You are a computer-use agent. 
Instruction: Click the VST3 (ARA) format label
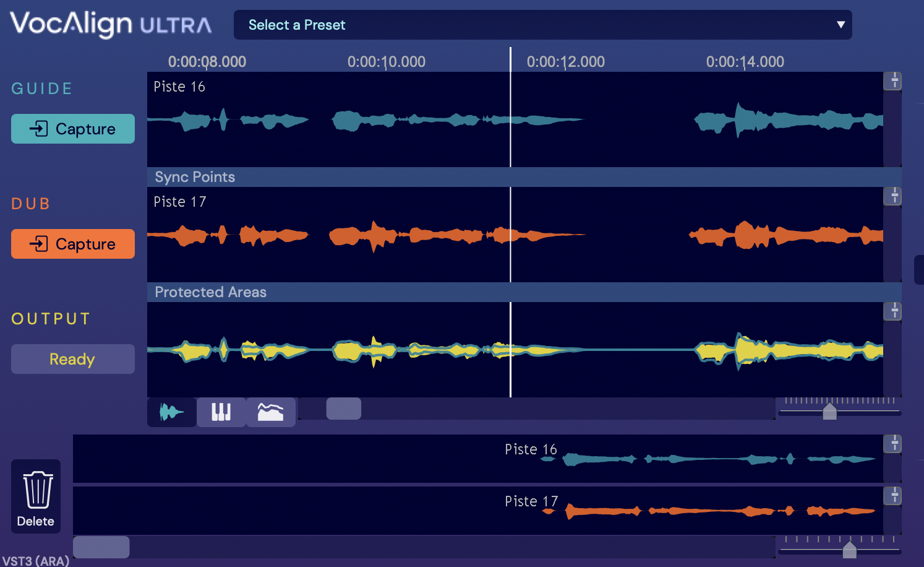pyautogui.click(x=35, y=561)
